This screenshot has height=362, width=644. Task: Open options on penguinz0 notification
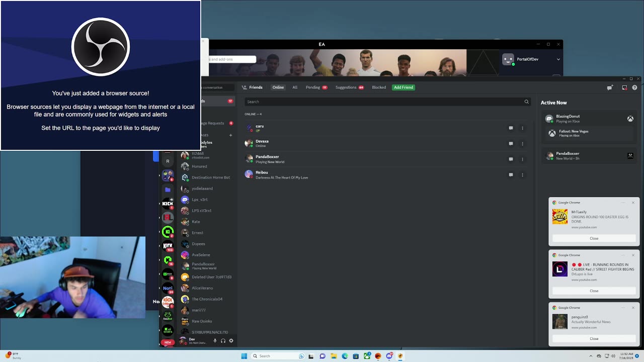pos(623,308)
